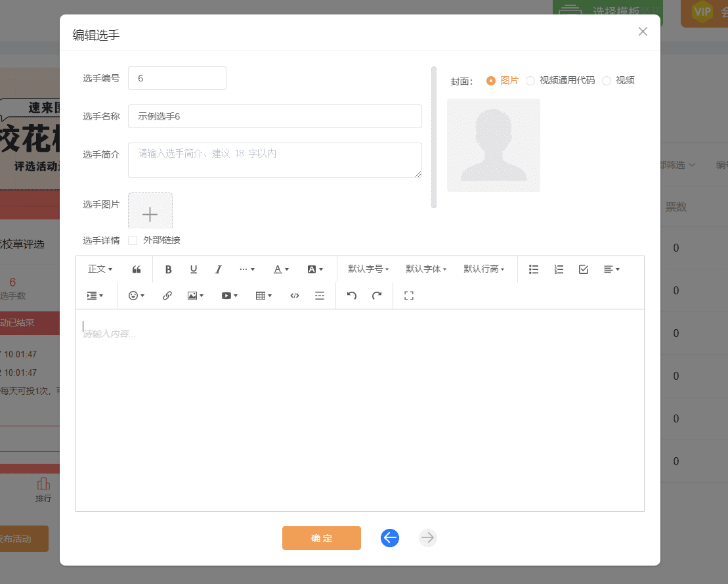Toggle bold formatting in the editor
Image resolution: width=728 pixels, height=584 pixels.
[169, 269]
